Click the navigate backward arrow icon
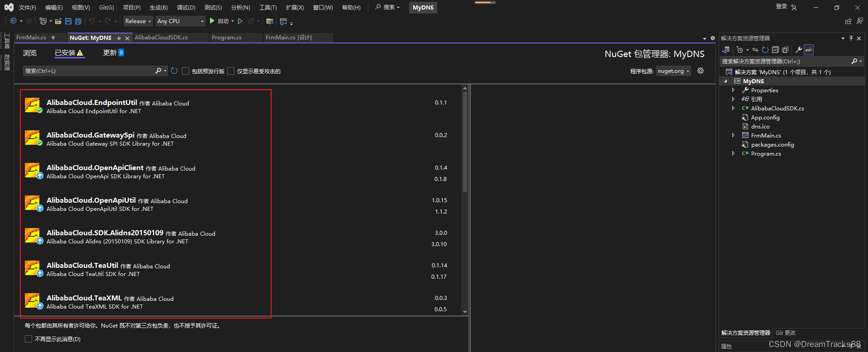Screen dimensions: 868x352 point(13,21)
